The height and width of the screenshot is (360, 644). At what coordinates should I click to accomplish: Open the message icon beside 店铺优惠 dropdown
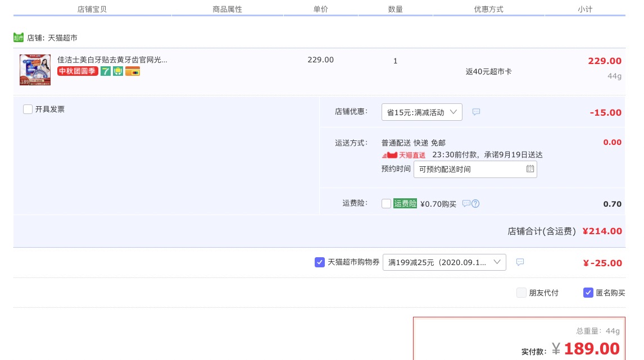tap(476, 112)
